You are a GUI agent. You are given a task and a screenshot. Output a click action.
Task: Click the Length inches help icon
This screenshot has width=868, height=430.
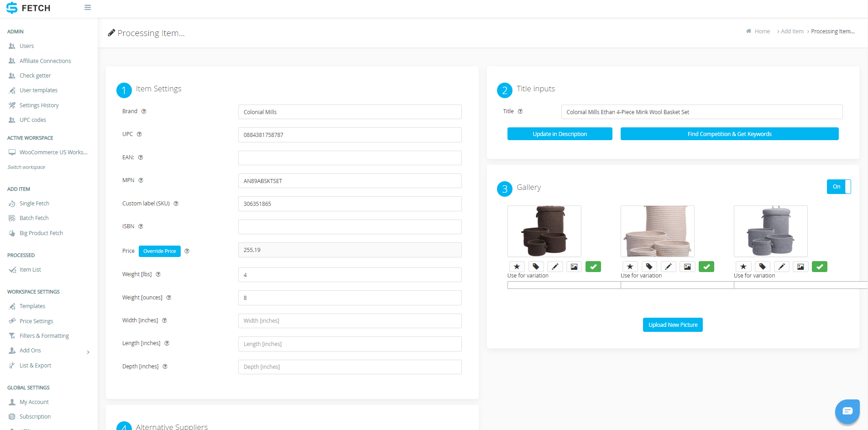pyautogui.click(x=167, y=343)
